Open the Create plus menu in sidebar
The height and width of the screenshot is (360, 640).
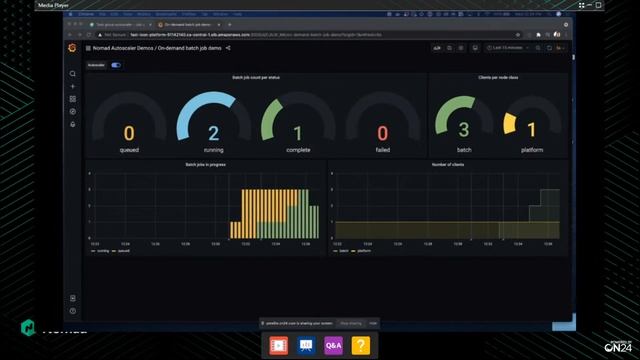click(73, 86)
